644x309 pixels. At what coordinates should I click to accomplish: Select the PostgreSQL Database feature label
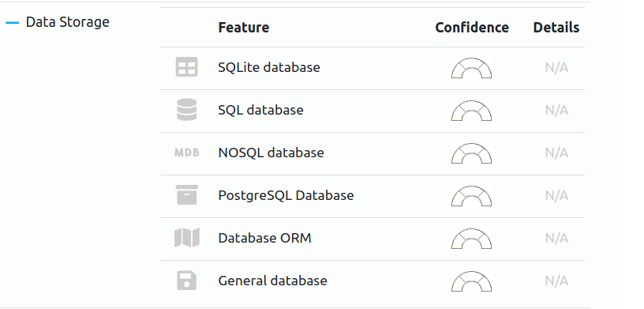(x=286, y=195)
